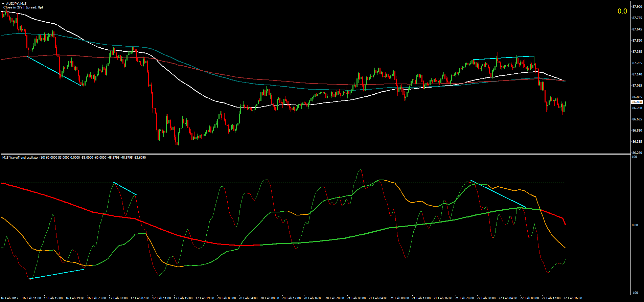Click the AUDJPYi,M15 symbol title
Viewport: 644px width, 302px height.
tap(17, 3)
